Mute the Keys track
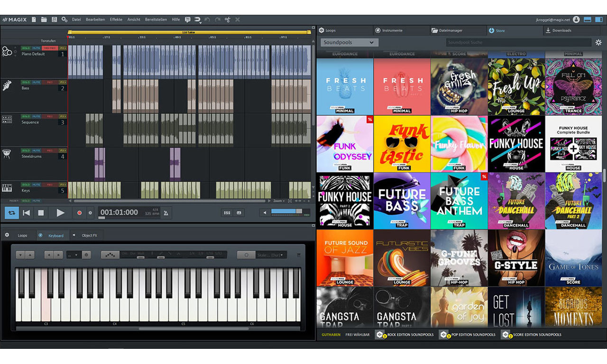The width and height of the screenshot is (607, 364). tap(36, 184)
